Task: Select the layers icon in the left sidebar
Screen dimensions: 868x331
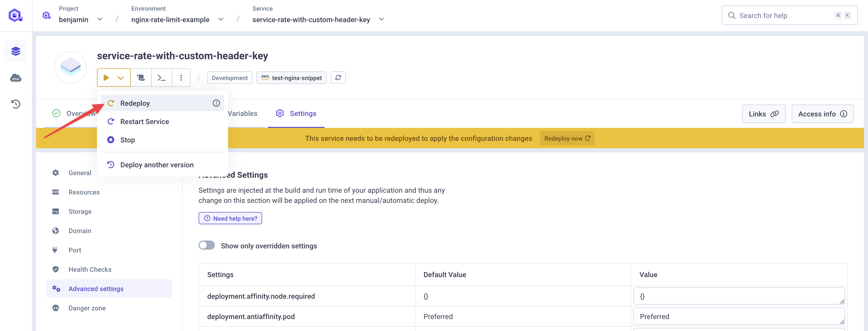Action: (x=15, y=51)
